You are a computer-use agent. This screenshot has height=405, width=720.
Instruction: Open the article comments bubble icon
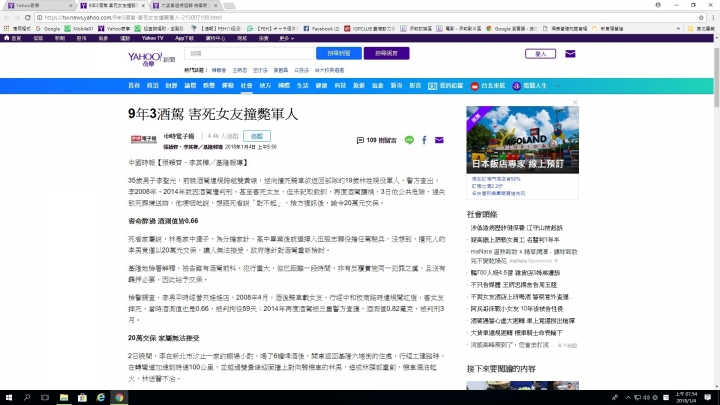tap(360, 140)
